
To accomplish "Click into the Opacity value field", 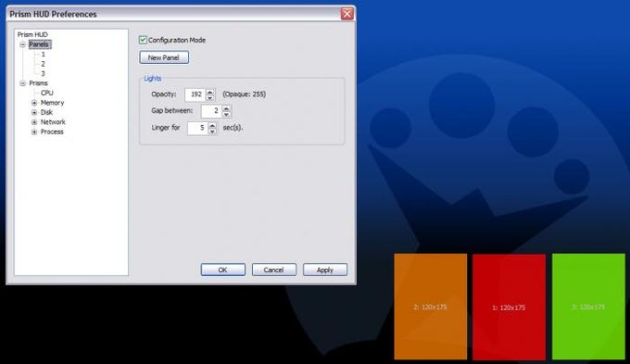I will [x=195, y=94].
